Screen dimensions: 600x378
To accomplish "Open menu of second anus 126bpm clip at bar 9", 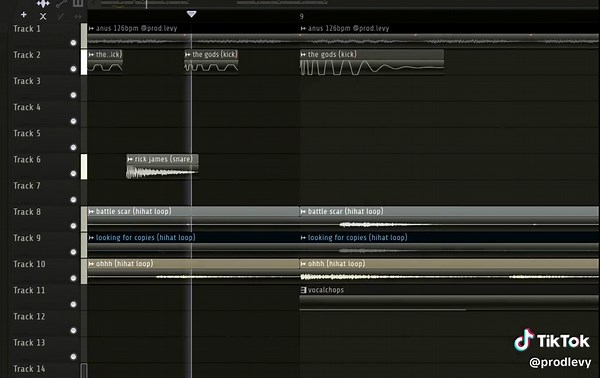I will click(303, 28).
